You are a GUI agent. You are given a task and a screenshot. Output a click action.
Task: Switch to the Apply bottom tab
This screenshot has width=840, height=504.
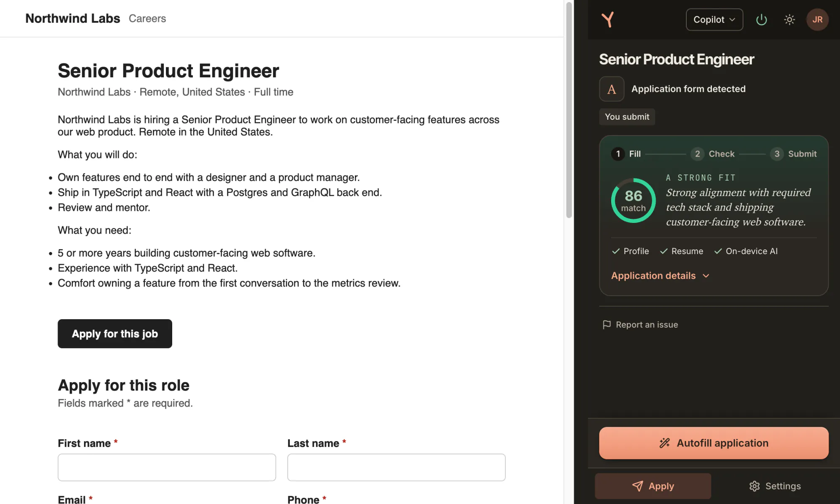click(653, 486)
